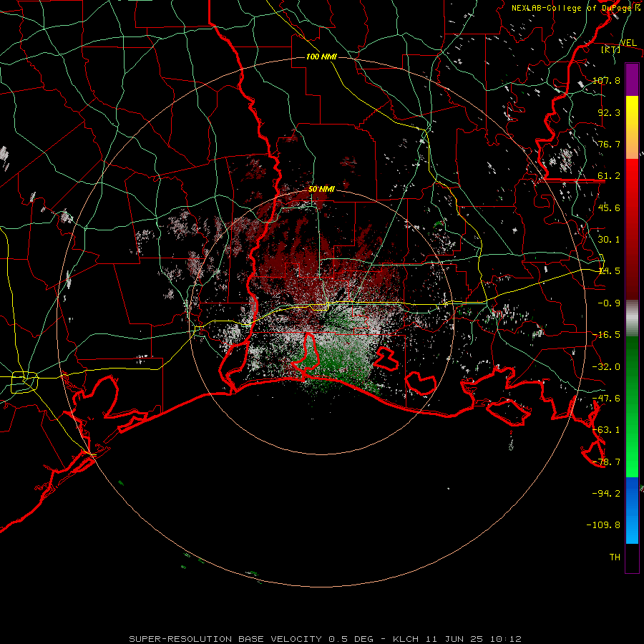Click the black TH segment of the color bar
Viewport: 644px width, 644px height.
pyautogui.click(x=632, y=558)
